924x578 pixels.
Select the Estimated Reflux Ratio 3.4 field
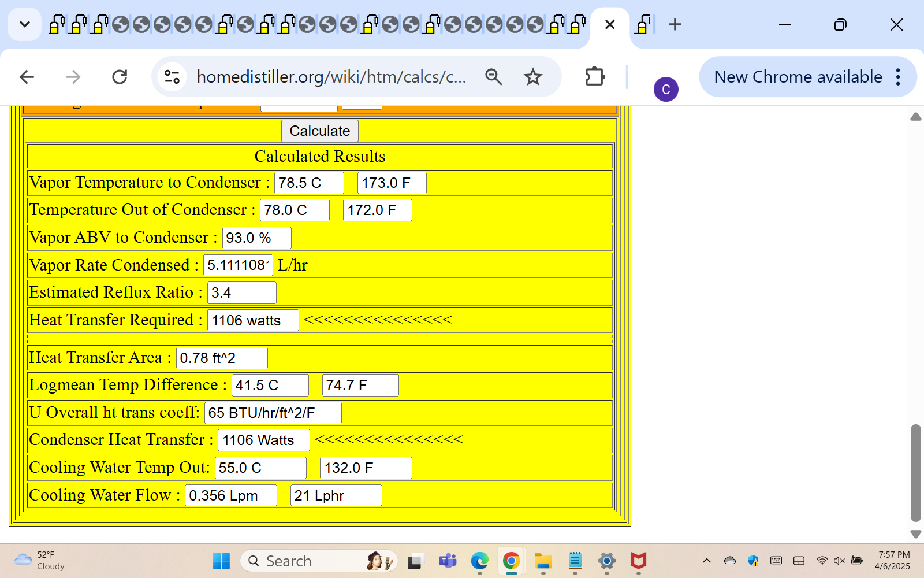pyautogui.click(x=242, y=292)
